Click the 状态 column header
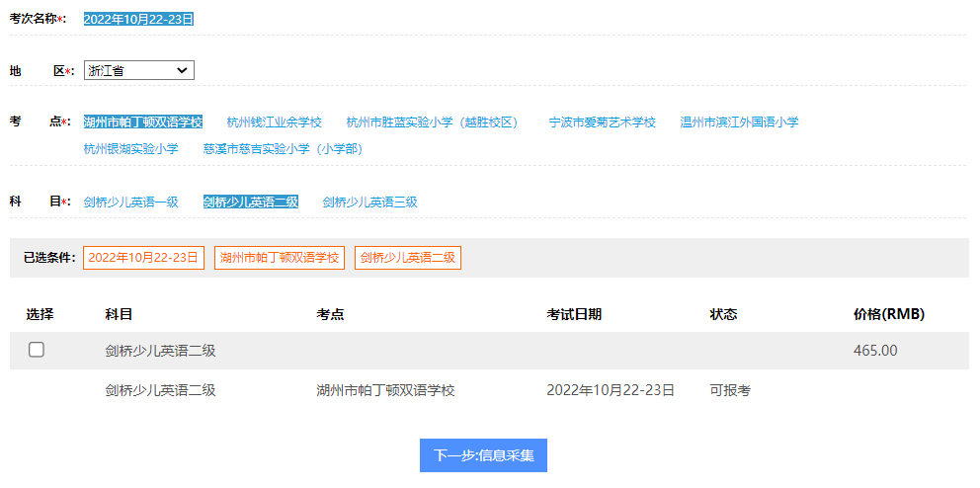Screen dimensions: 980x488 point(723,314)
